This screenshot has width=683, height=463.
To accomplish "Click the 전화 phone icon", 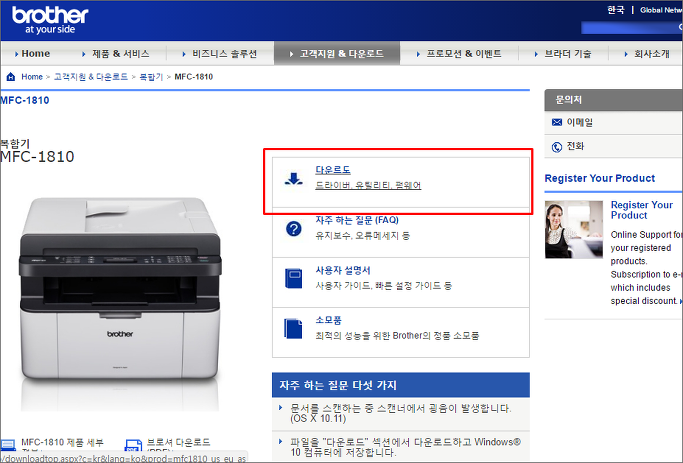I will point(557,147).
